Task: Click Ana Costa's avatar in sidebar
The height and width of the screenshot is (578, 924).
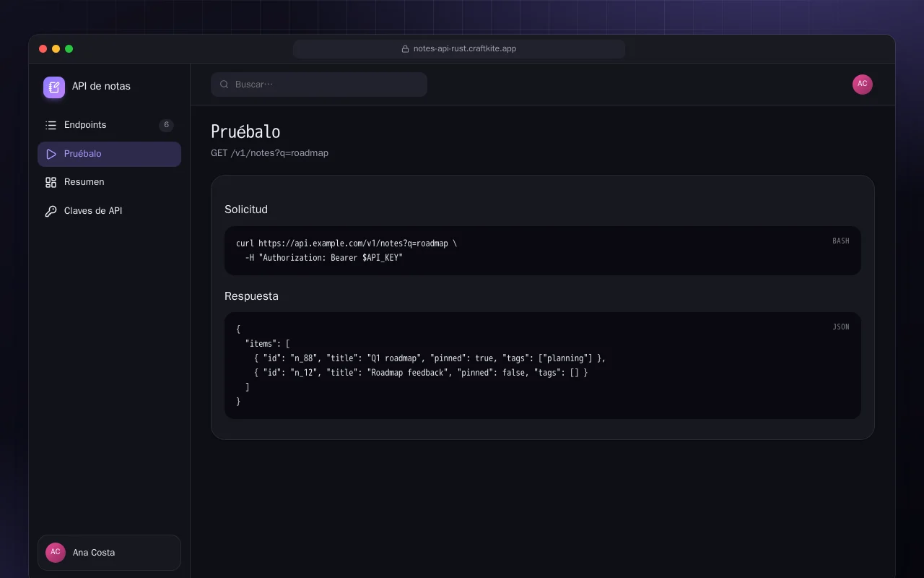Action: click(x=56, y=553)
